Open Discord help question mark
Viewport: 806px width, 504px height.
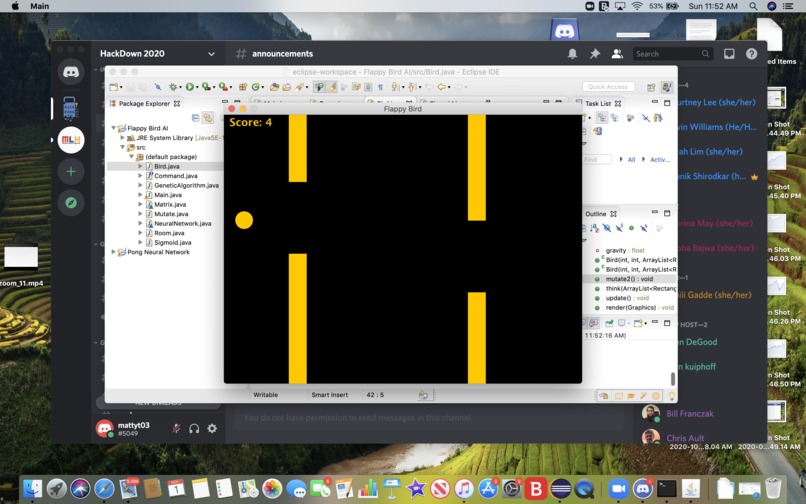pyautogui.click(x=752, y=53)
